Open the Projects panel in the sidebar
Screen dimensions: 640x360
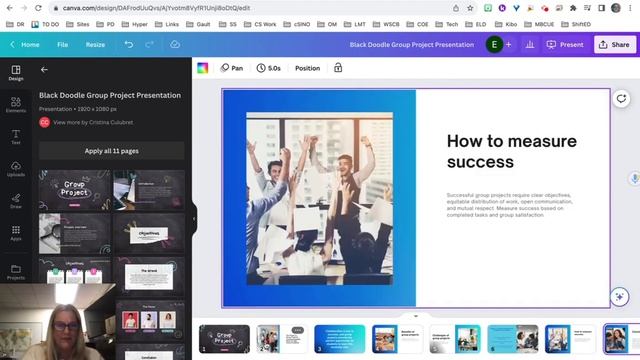coord(16,272)
